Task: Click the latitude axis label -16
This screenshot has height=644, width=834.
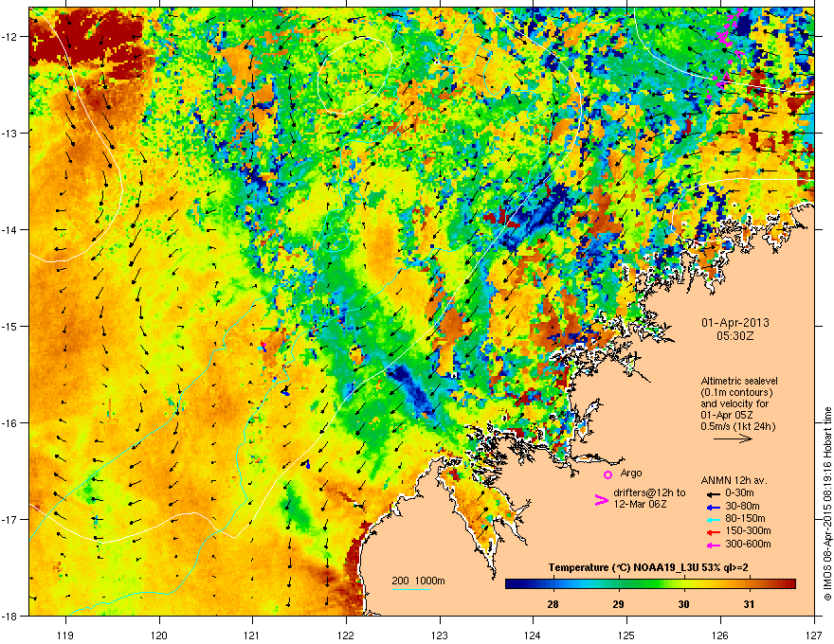Action: [10, 422]
